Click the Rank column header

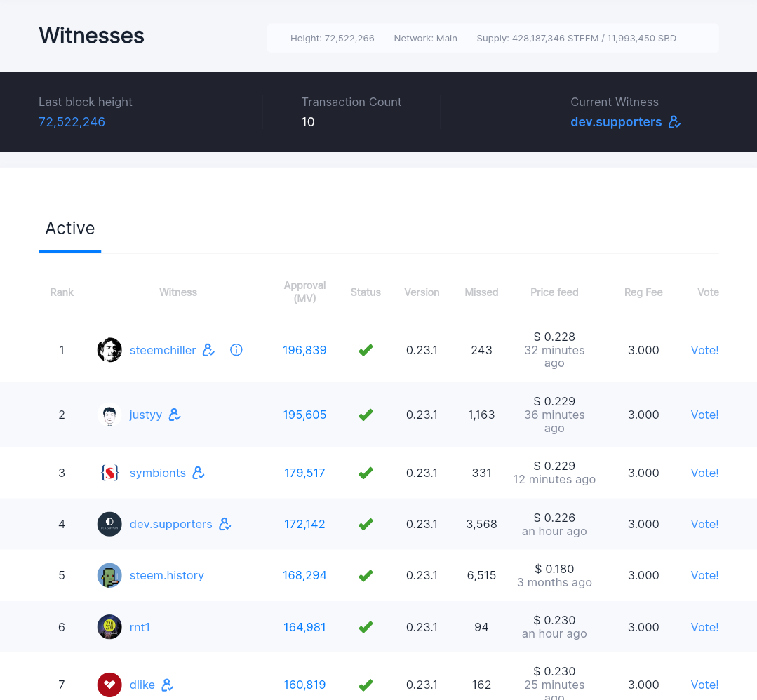[x=62, y=292]
